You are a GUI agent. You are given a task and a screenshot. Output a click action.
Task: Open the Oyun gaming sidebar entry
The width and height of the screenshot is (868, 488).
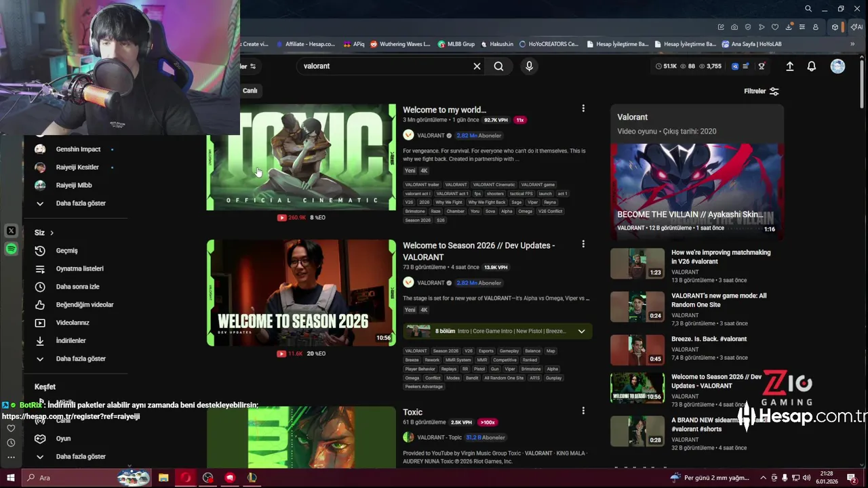63,439
